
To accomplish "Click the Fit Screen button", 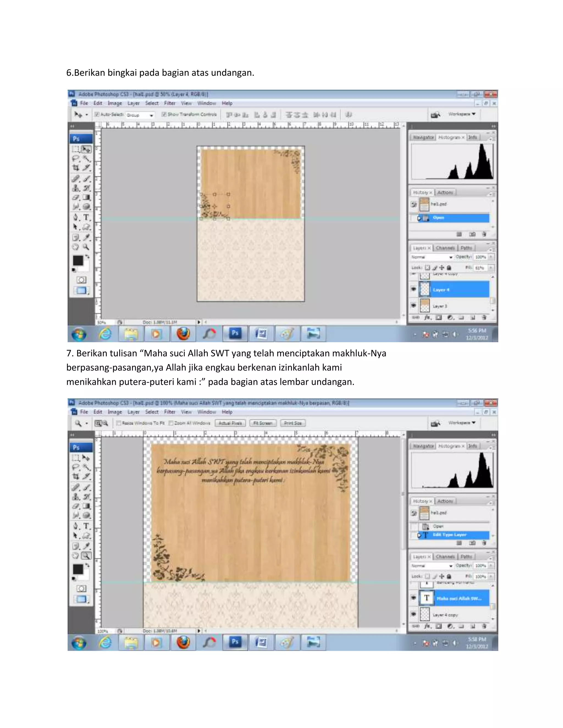I will 263,423.
